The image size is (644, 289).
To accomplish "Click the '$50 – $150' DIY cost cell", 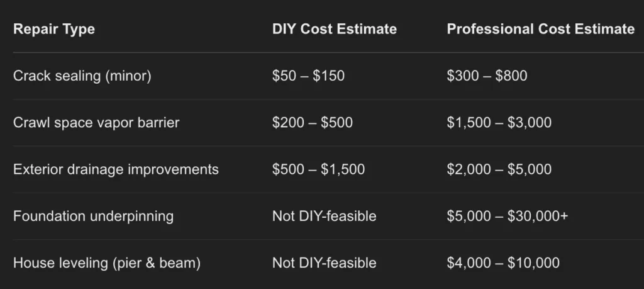I will pos(309,76).
